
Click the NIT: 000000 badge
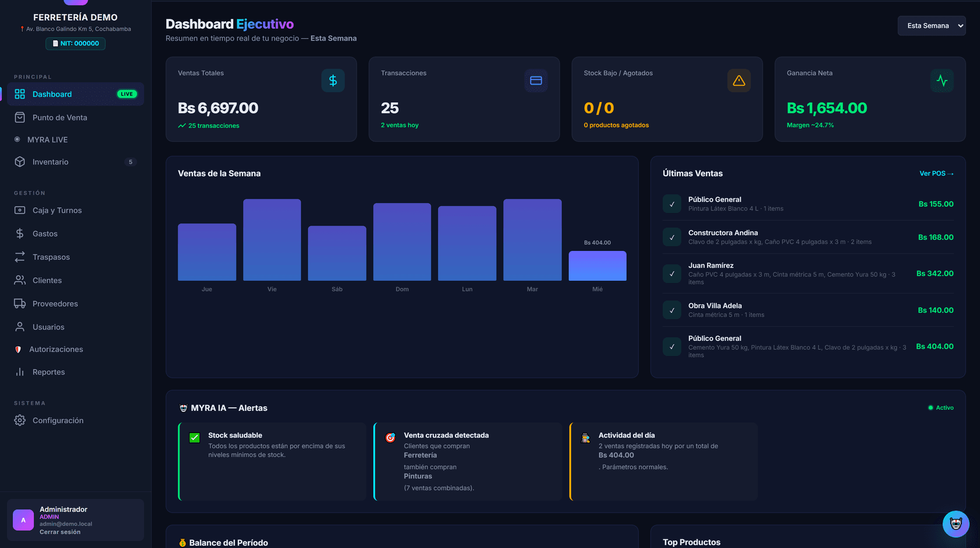coord(76,43)
